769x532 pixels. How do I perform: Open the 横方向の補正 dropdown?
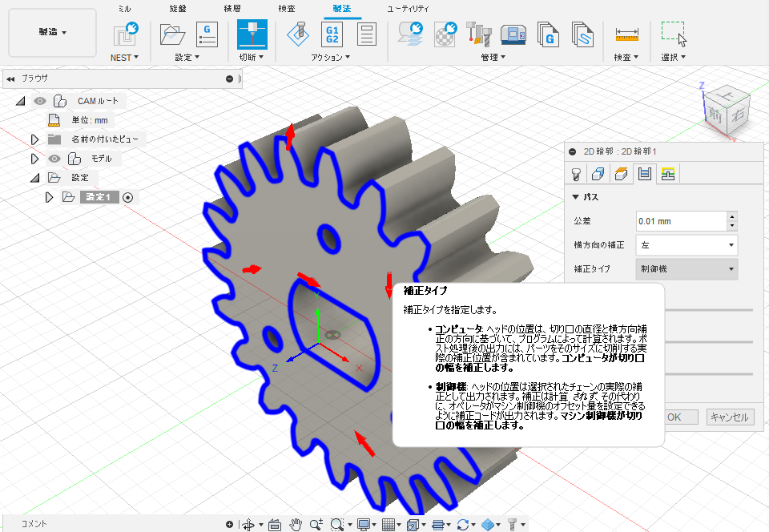686,244
